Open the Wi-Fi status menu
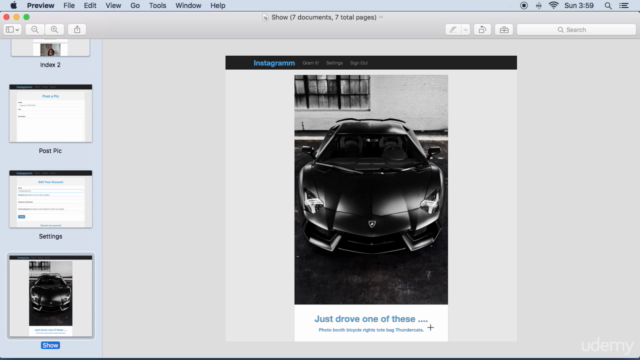640x360 pixels. point(553,5)
